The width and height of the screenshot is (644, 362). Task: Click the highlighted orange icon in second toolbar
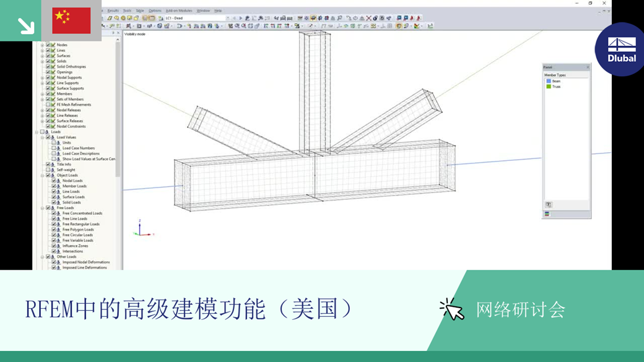(399, 26)
